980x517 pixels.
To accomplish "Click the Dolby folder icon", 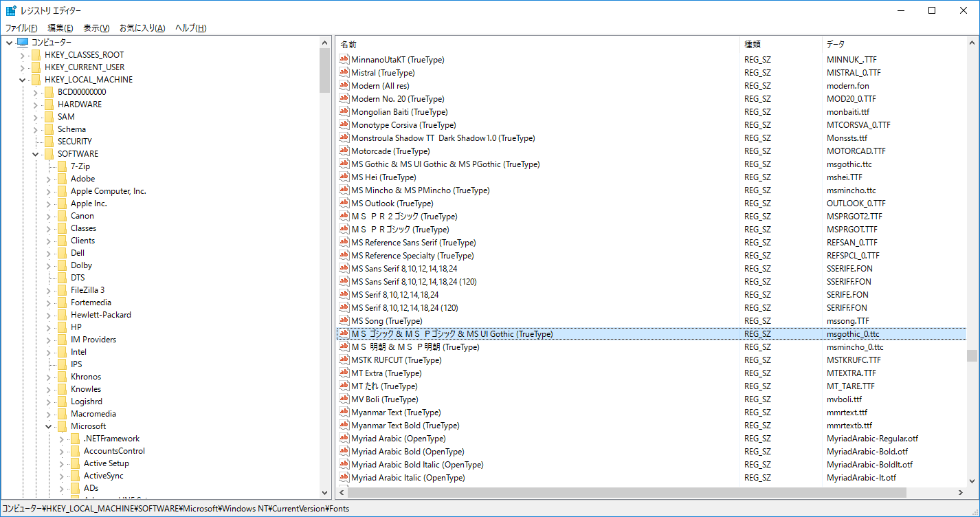I will coord(62,265).
